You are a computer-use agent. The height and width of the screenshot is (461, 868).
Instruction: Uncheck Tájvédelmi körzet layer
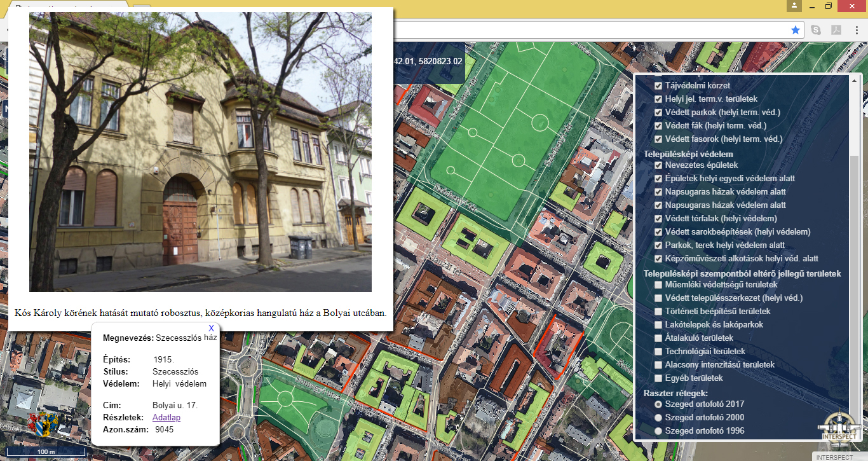(659, 85)
